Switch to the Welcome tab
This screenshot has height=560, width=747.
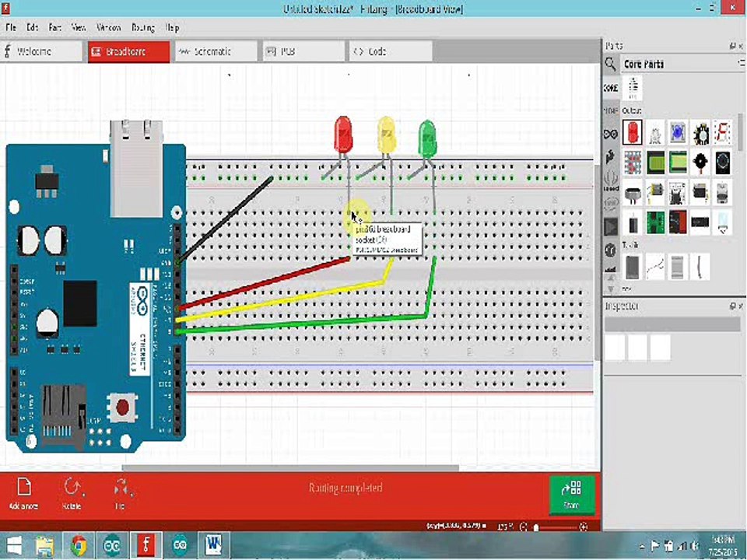point(41,51)
